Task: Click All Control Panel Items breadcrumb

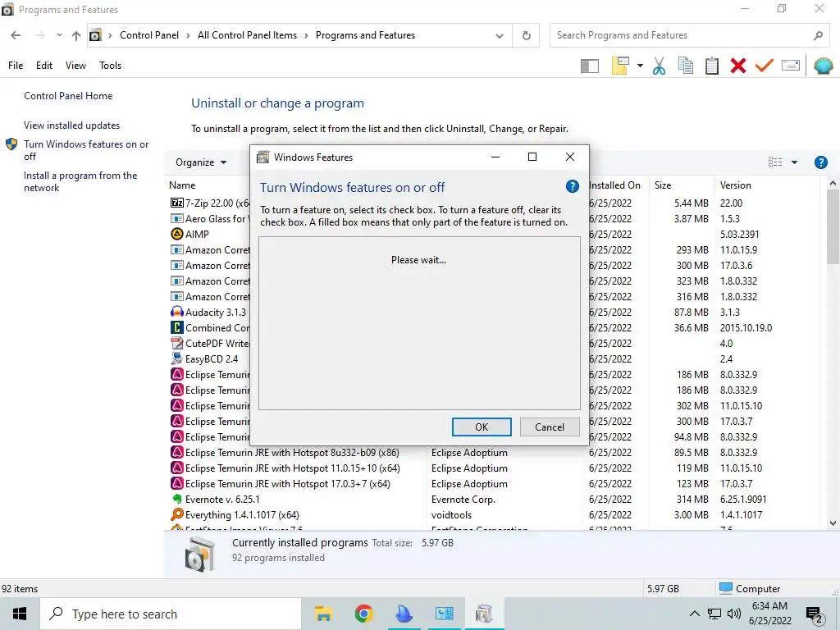Action: (247, 35)
